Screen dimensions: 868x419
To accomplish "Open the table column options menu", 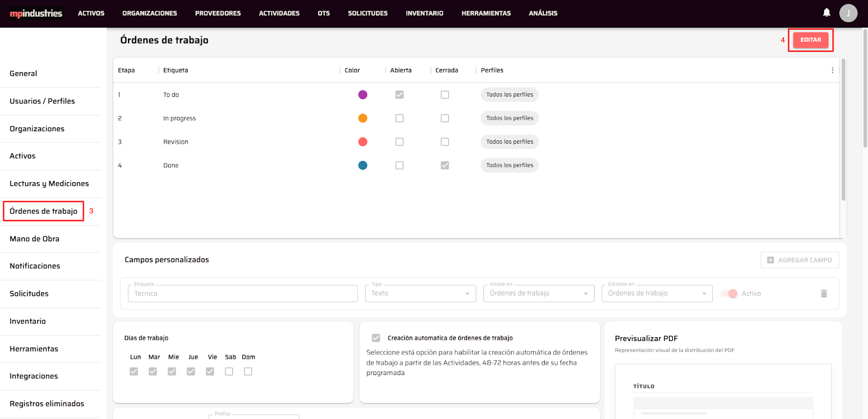I will tap(832, 70).
